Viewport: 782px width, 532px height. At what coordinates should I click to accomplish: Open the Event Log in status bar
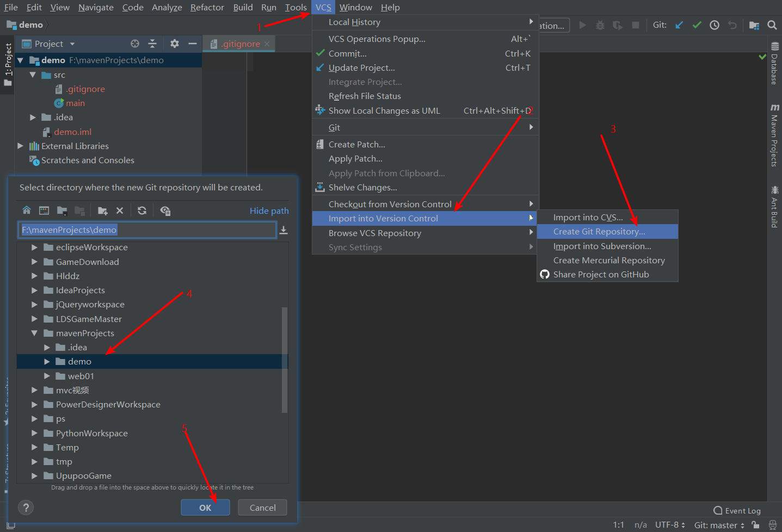[737, 511]
